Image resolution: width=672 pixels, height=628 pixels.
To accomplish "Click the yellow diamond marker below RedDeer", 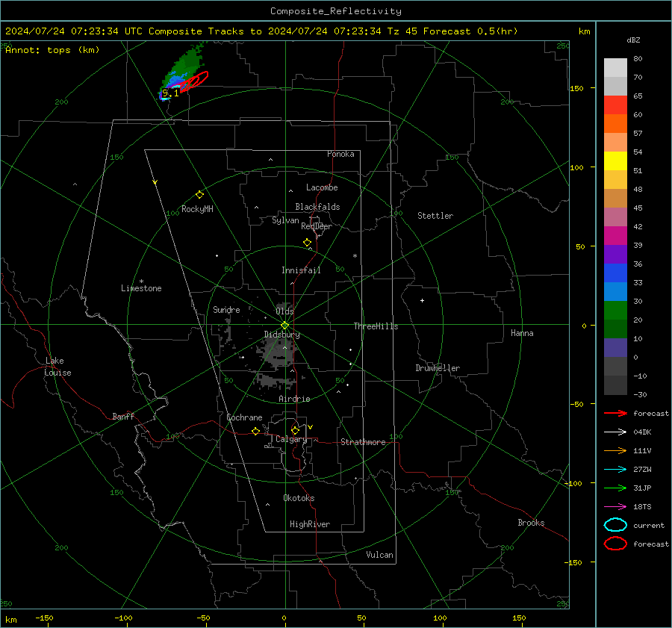I will 307,243.
